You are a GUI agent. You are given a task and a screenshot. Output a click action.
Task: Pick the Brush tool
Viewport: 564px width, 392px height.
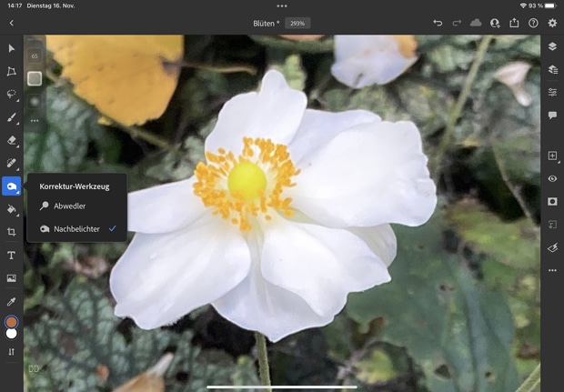pos(12,117)
